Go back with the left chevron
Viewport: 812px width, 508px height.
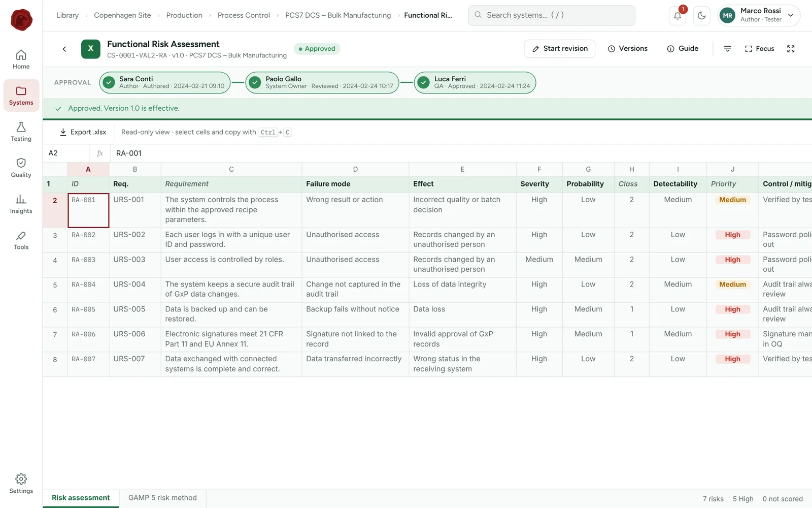pos(64,49)
